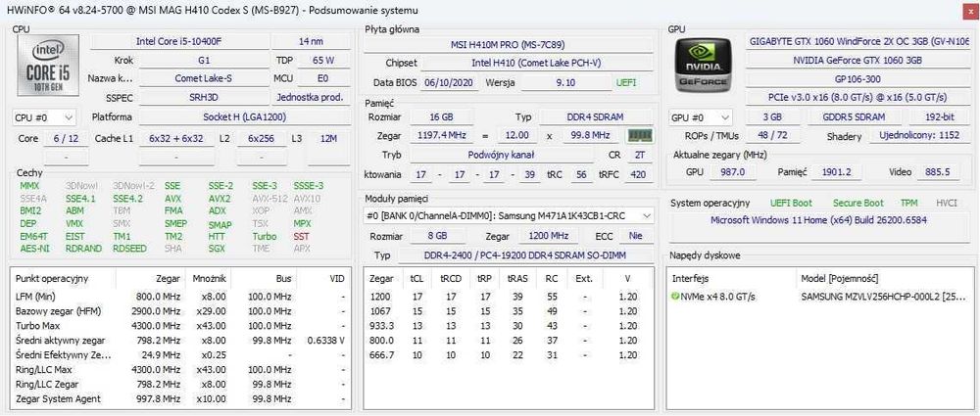Click the tRFC 420 value field

(638, 175)
